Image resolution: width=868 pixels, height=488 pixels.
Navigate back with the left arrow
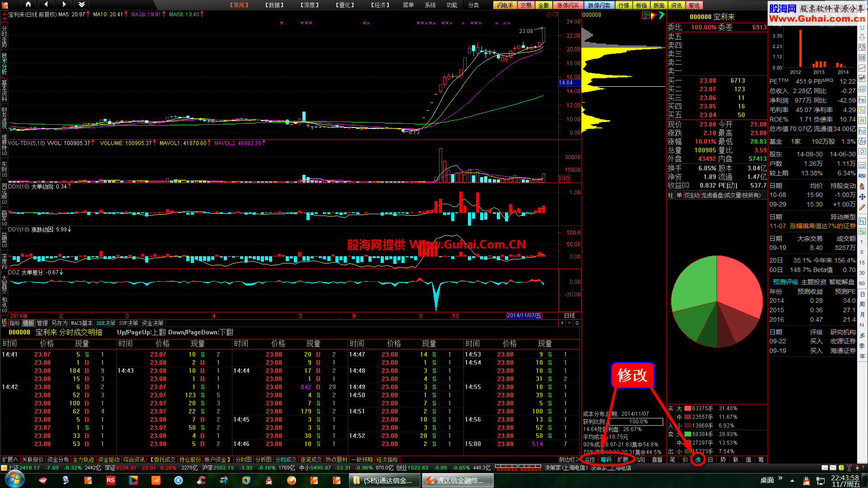click(46, 5)
